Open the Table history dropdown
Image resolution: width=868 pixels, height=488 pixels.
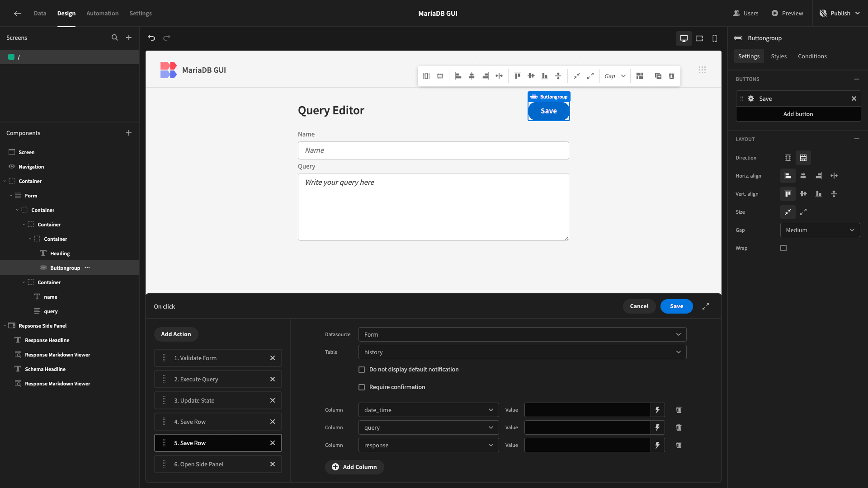(522, 352)
